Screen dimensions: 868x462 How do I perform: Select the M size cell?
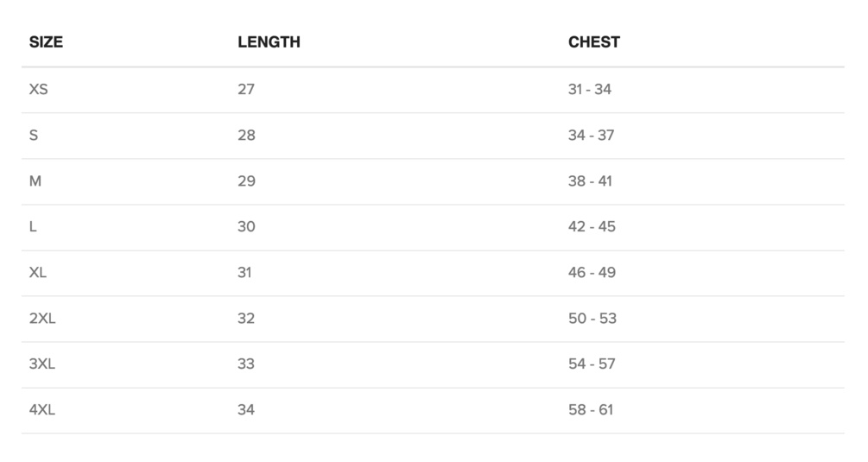click(x=35, y=180)
